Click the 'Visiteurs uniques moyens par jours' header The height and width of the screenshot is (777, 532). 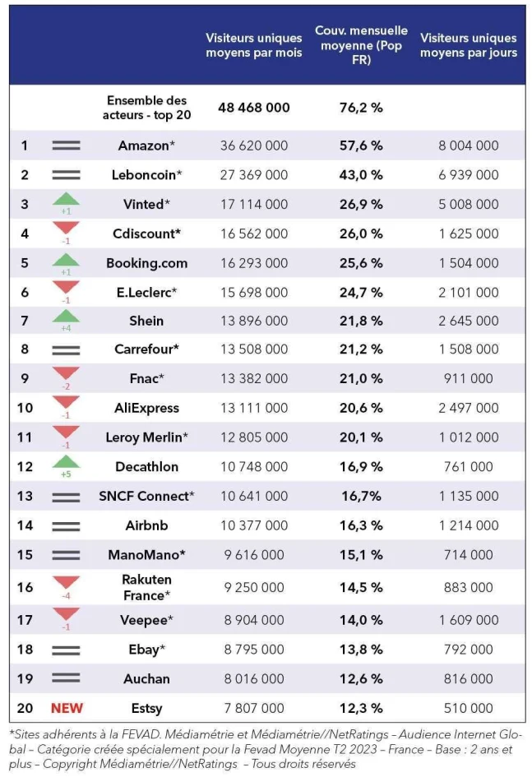tap(469, 45)
